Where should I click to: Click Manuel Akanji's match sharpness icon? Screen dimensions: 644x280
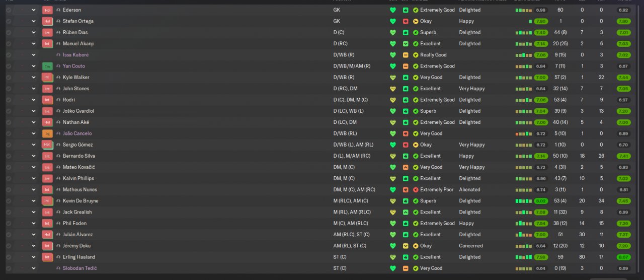[x=406, y=44]
